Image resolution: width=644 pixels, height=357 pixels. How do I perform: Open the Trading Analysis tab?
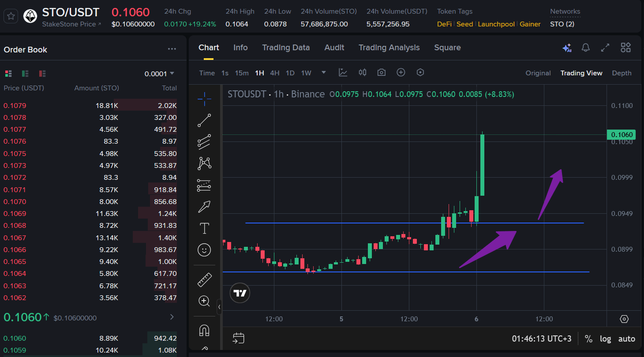389,48
